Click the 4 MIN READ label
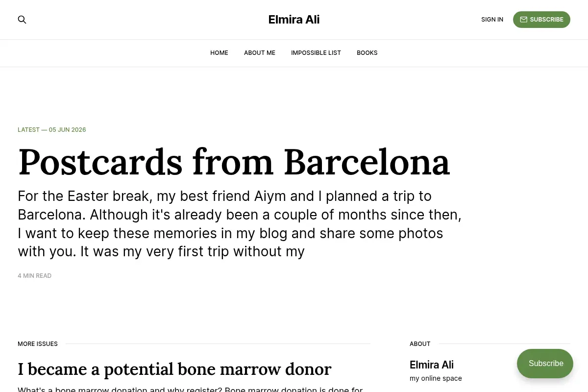The height and width of the screenshot is (392, 588). tap(34, 276)
